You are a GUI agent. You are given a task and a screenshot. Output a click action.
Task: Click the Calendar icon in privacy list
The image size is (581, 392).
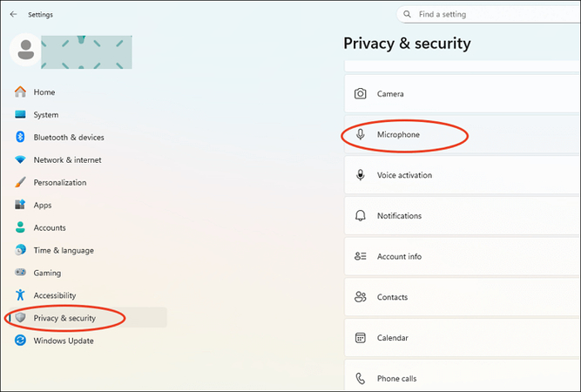[361, 338]
